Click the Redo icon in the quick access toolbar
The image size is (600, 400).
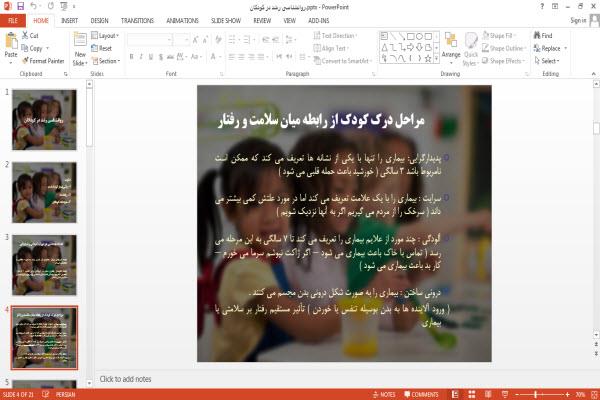point(51,7)
